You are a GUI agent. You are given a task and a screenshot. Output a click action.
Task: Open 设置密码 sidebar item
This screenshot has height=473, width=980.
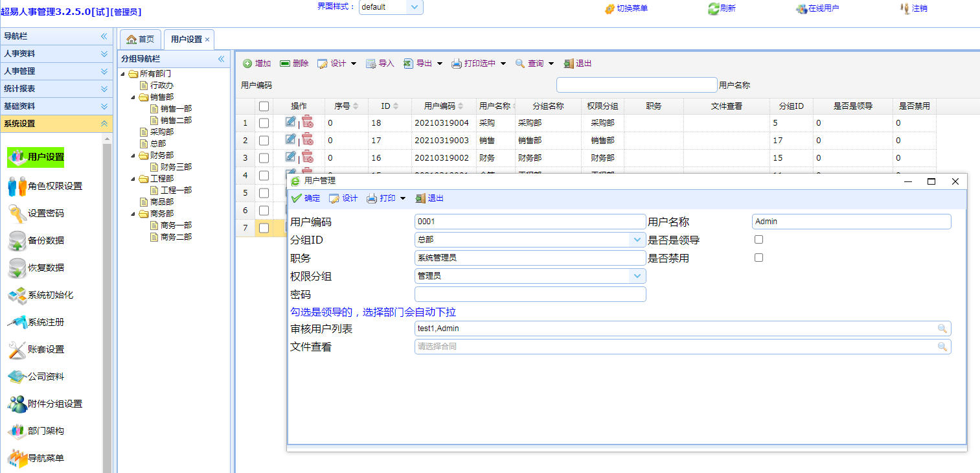[36, 213]
